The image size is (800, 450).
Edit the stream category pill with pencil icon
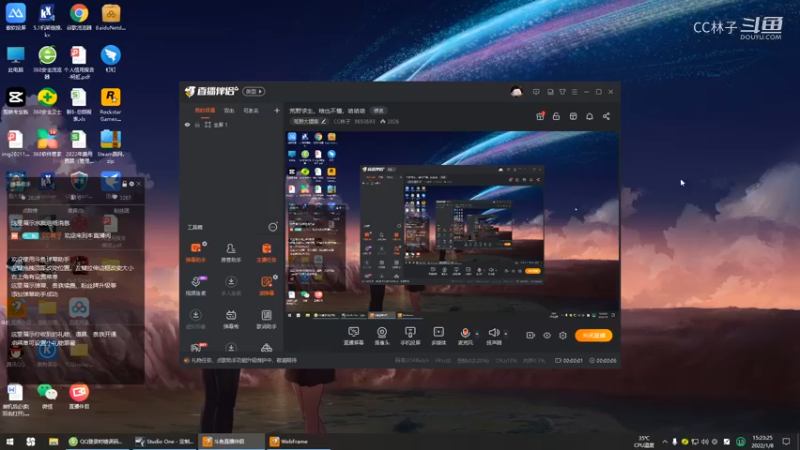pos(309,121)
